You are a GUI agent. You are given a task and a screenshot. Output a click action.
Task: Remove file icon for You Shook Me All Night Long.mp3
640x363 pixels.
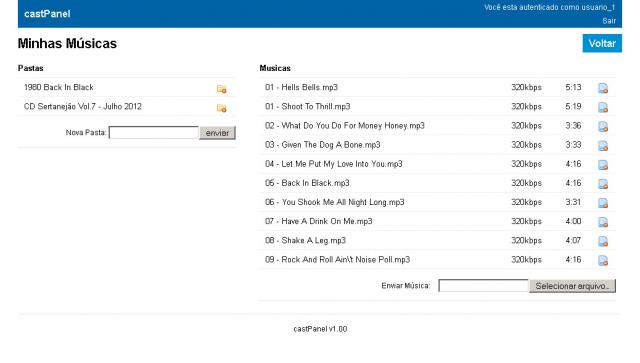pyautogui.click(x=603, y=203)
